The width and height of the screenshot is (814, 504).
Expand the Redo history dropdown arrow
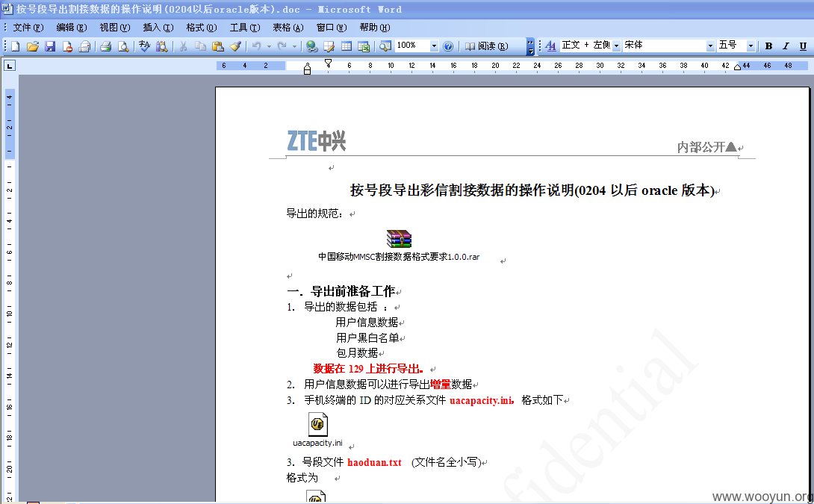(294, 46)
